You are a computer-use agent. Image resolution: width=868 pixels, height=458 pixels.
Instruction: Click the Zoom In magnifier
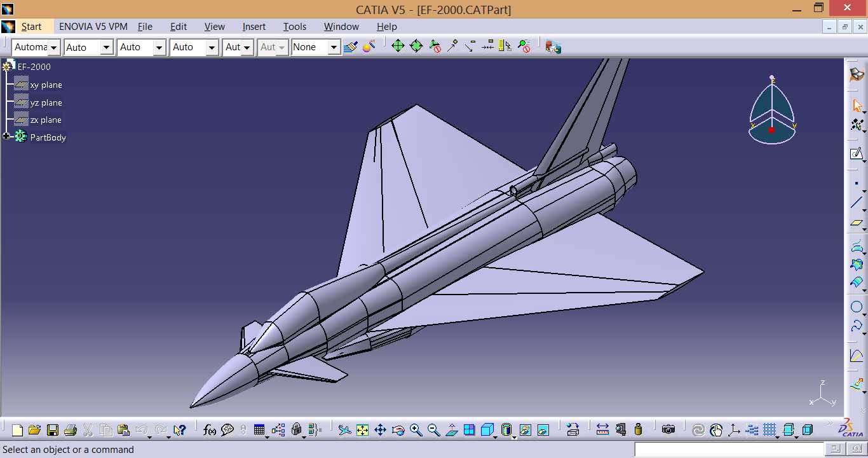(416, 430)
